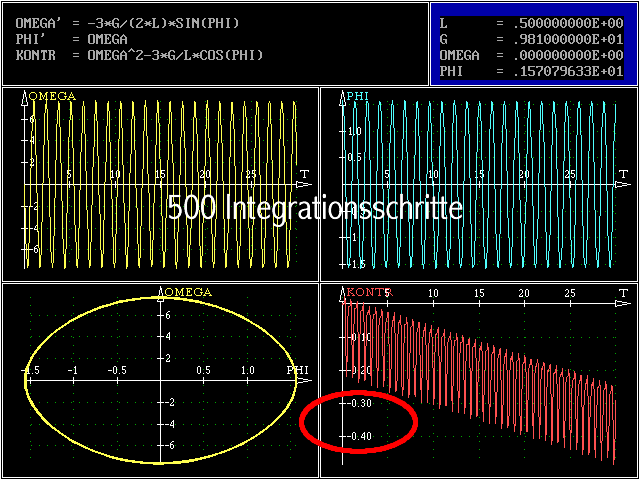The image size is (640, 480).
Task: Select the PHI' = OMEGA equation line
Action: coord(72,38)
